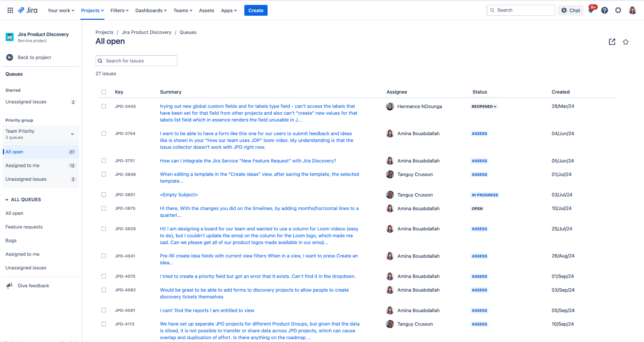
Task: Open the app switcher grid icon
Action: [10, 10]
